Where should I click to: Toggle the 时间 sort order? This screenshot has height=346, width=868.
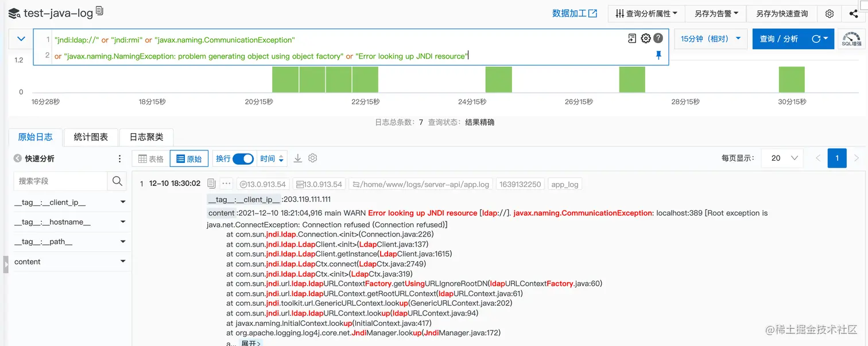coord(273,159)
